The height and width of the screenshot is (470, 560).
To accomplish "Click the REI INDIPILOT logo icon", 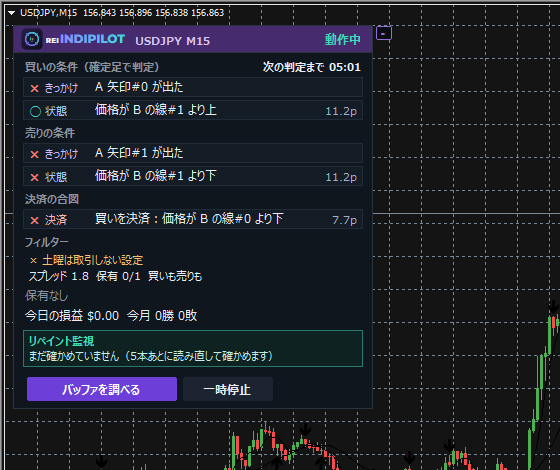I will click(x=32, y=39).
